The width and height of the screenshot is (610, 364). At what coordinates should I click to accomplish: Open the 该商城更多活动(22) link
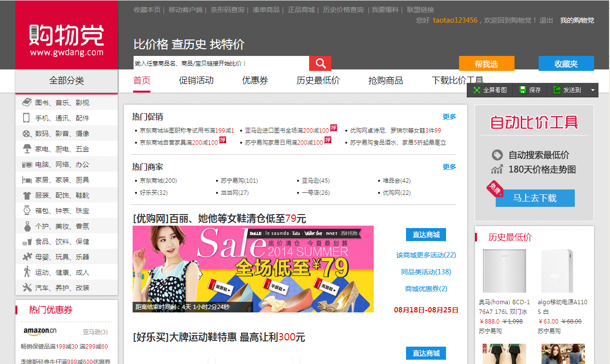click(426, 255)
